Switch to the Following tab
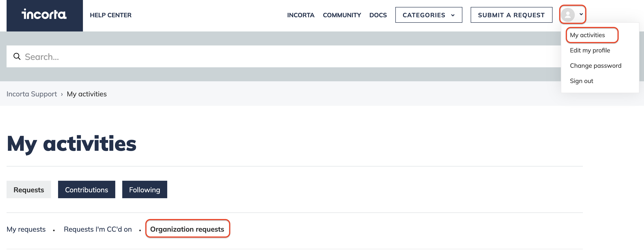Screen dimensions: 644x250 (x=145, y=189)
